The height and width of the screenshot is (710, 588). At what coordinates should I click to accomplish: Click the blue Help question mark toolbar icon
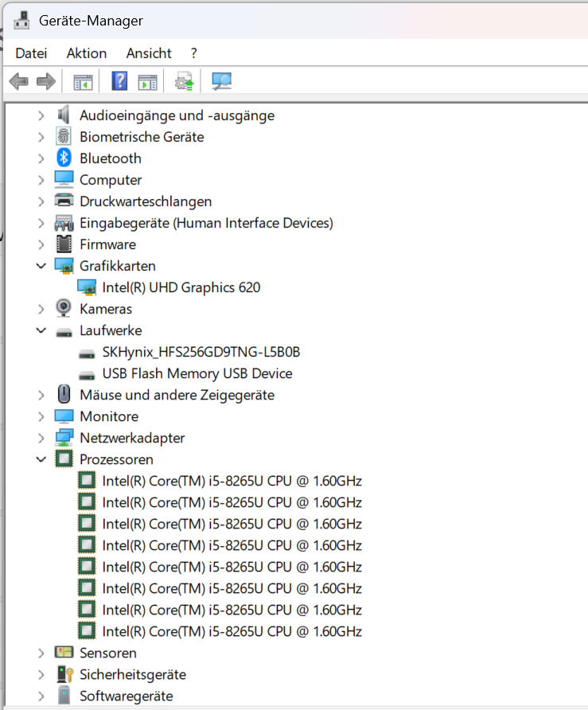point(119,81)
